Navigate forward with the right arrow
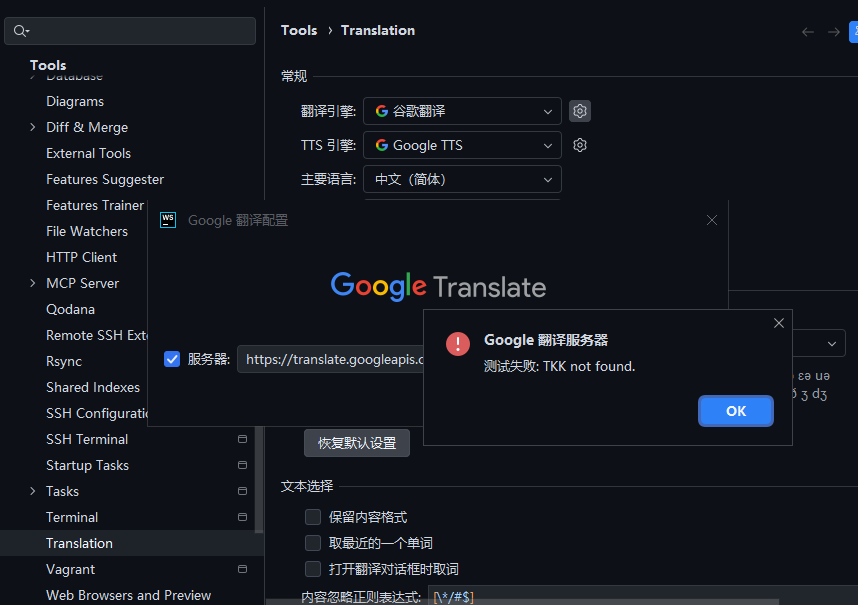This screenshot has width=858, height=605. (x=833, y=32)
